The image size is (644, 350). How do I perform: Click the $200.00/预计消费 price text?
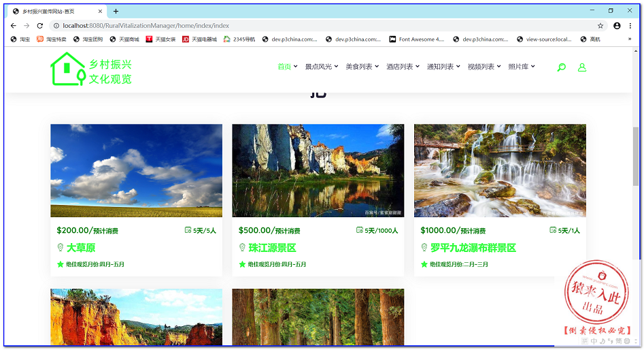(x=88, y=230)
